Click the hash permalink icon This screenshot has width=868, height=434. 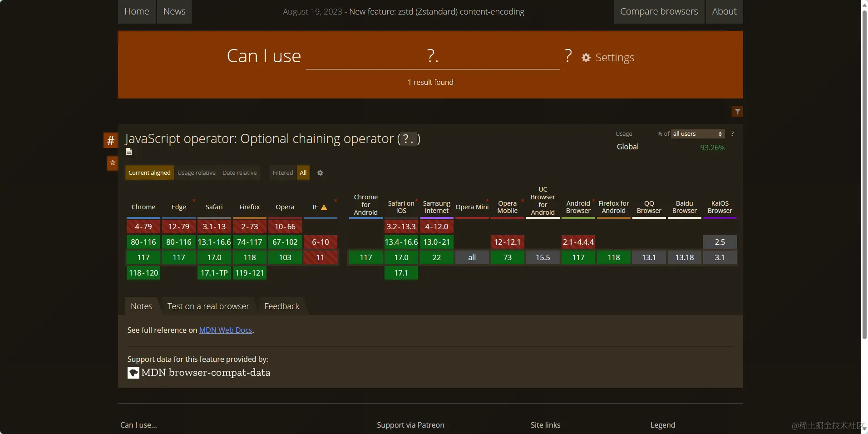tap(110, 141)
